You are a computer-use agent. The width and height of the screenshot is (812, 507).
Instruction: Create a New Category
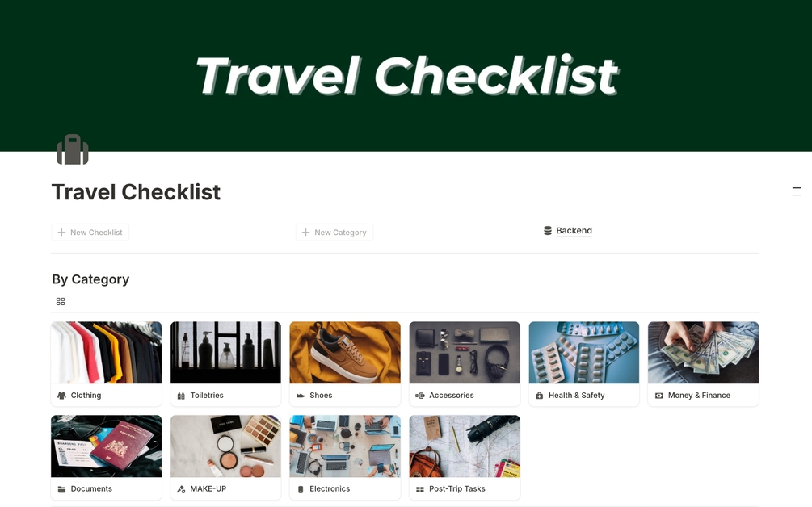click(334, 233)
